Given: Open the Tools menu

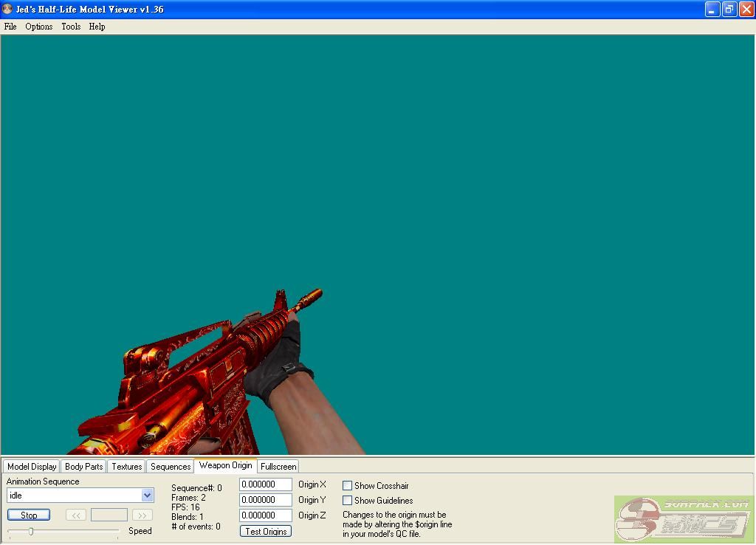Looking at the screenshot, I should [x=71, y=27].
